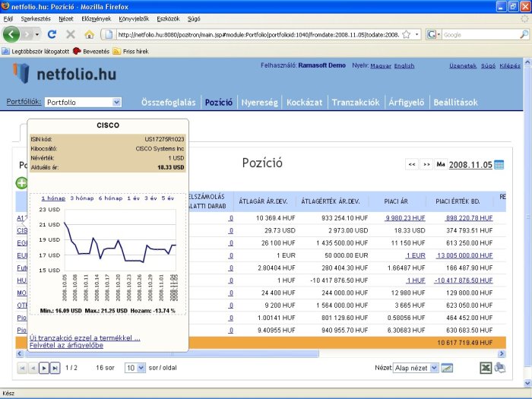This screenshot has width=532, height=399.
Task: Switch language to English
Action: (x=404, y=66)
